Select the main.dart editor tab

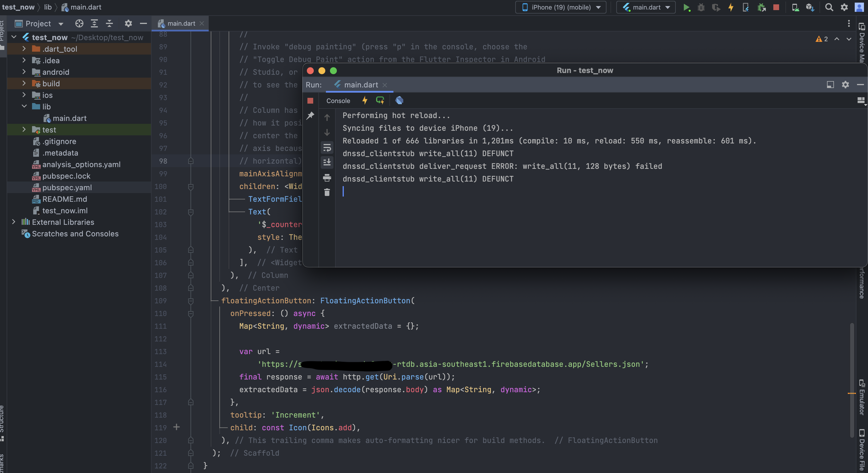[x=181, y=23]
